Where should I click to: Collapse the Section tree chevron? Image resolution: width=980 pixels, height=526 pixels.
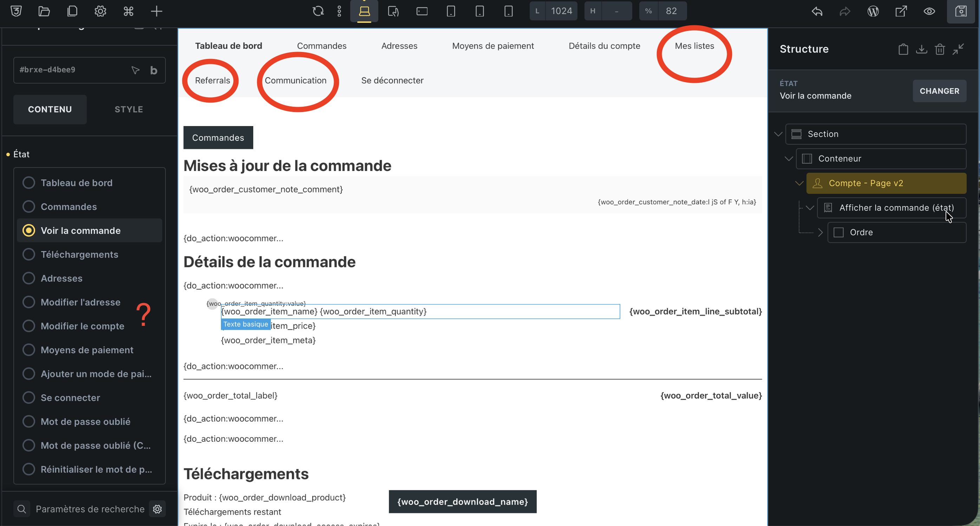778,134
